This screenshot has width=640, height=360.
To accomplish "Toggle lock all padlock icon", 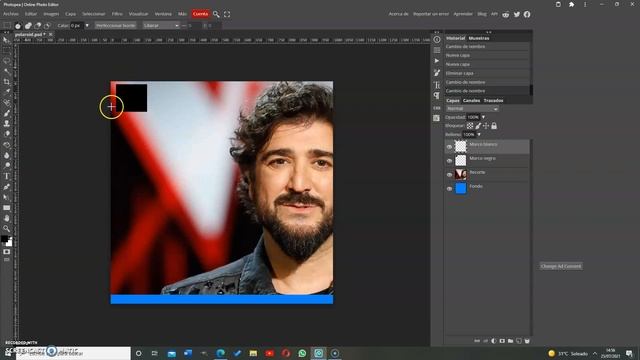I will [494, 126].
